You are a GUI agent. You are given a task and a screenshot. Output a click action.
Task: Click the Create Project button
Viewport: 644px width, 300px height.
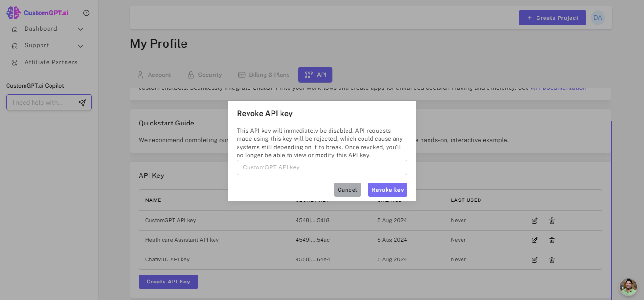(x=552, y=17)
